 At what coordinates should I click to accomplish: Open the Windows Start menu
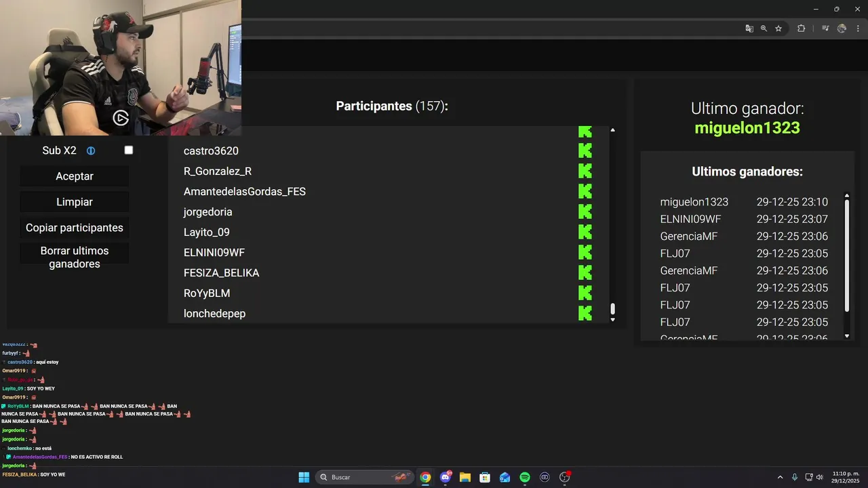point(304,477)
